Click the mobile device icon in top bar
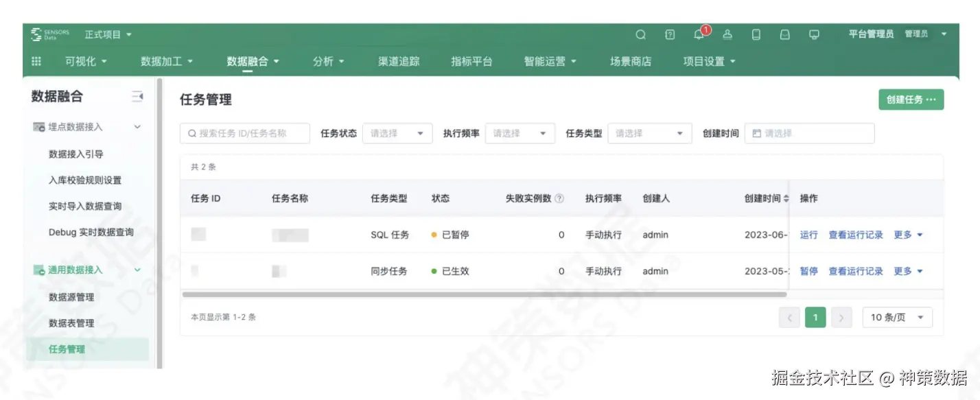980x400 pixels. point(756,34)
